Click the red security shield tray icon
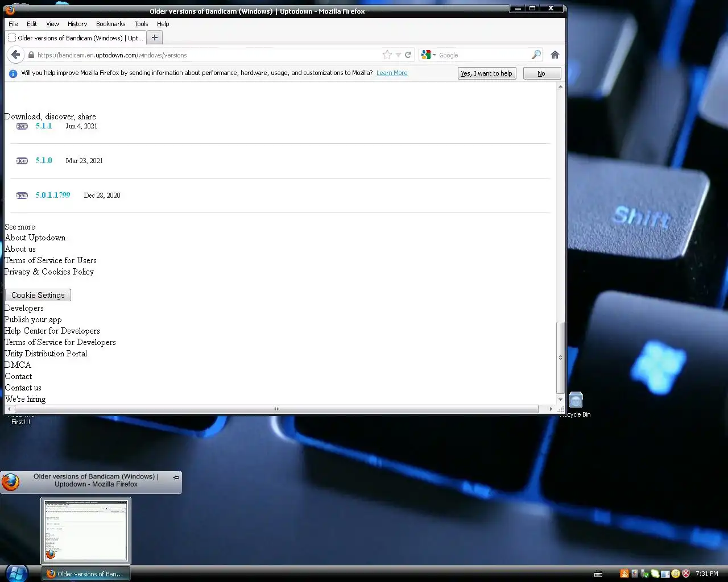Viewport: 728px width, 582px height. (x=686, y=573)
